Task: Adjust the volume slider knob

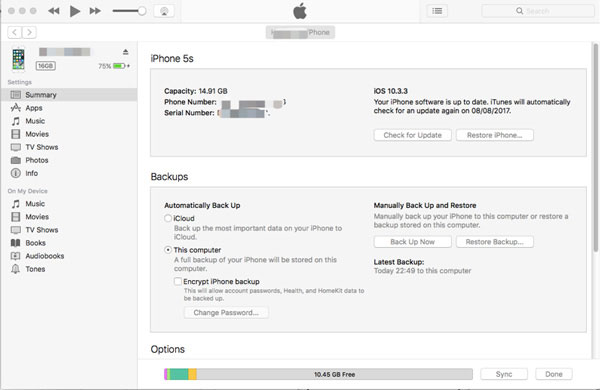Action: [142, 11]
